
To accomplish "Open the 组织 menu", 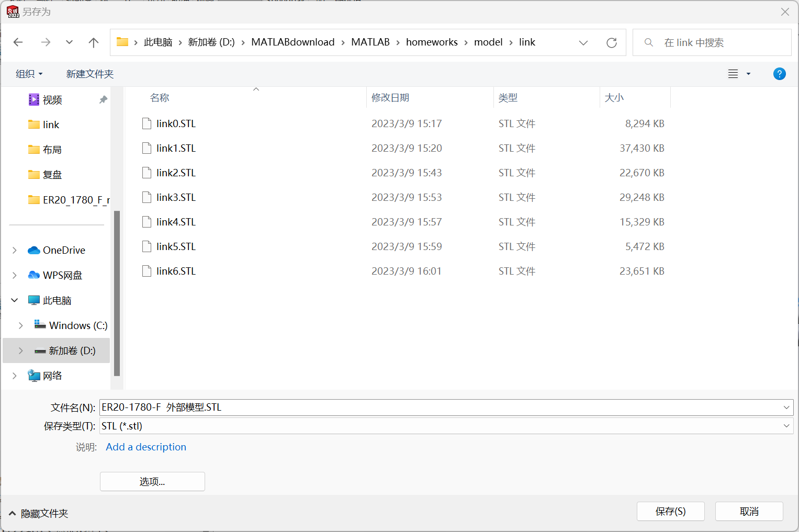I will tap(29, 73).
